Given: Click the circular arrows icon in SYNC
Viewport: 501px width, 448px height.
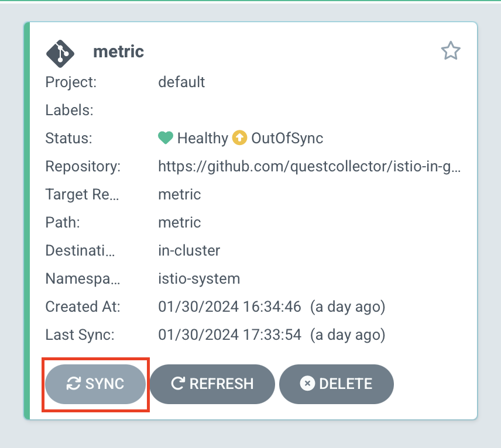Looking at the screenshot, I should (74, 384).
